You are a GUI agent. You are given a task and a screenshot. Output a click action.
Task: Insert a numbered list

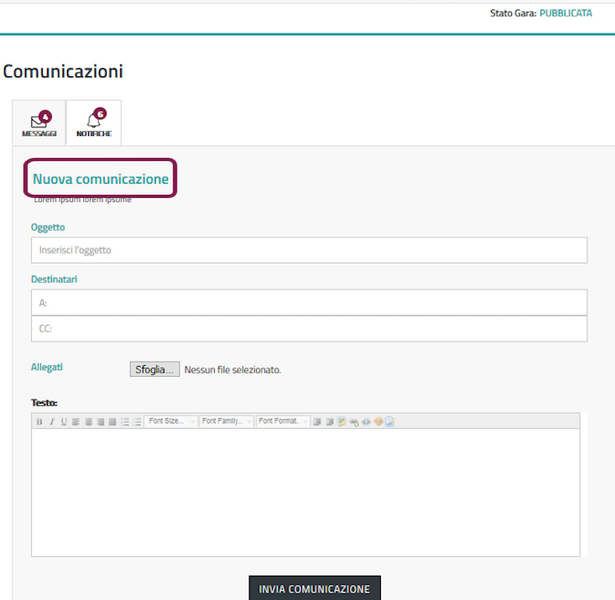tap(137, 422)
